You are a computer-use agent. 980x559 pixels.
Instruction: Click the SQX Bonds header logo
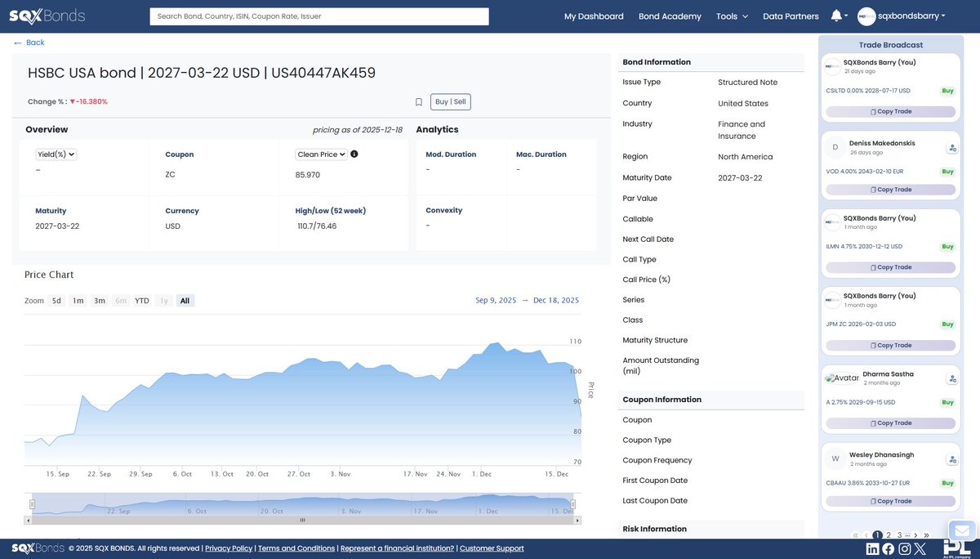pyautogui.click(x=47, y=16)
